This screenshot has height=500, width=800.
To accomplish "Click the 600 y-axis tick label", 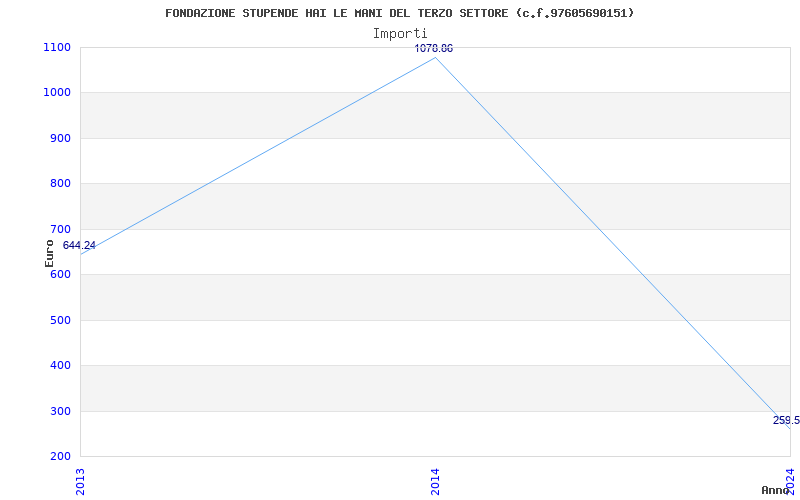I will point(60,274).
